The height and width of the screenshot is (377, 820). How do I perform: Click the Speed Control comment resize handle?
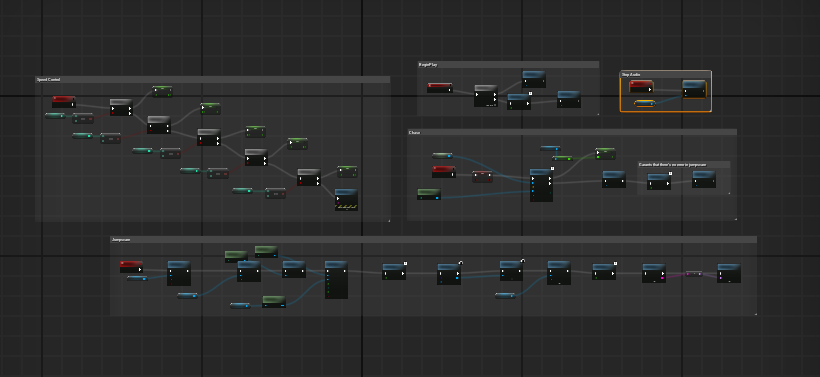(389, 221)
